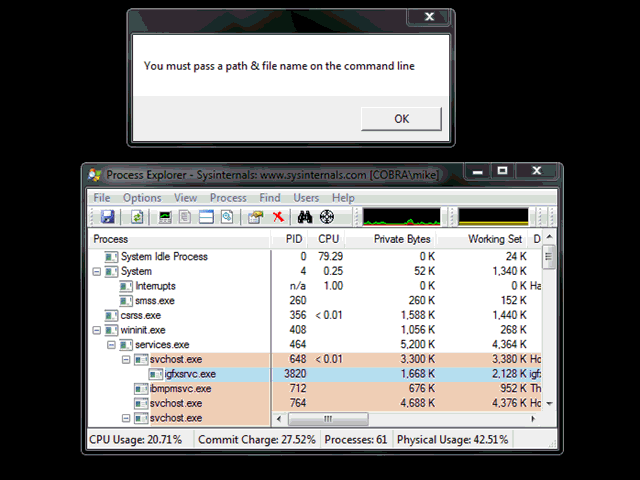Click the Show Process Tree toolbar icon

coord(185,217)
